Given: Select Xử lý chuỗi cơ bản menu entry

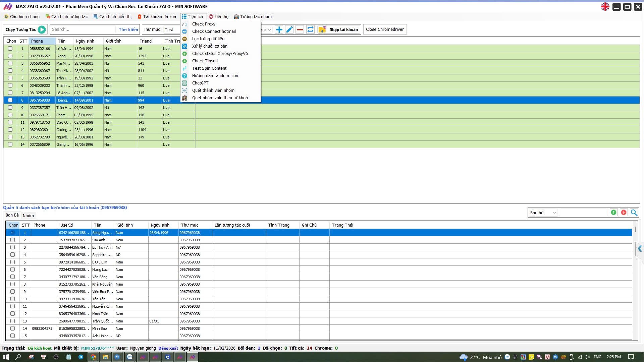Looking at the screenshot, I should pyautogui.click(x=210, y=46).
